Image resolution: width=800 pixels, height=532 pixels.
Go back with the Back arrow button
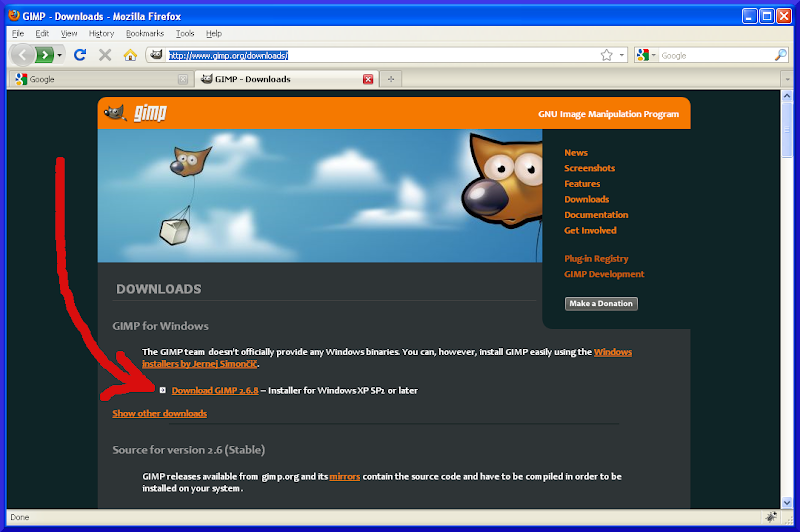pyautogui.click(x=22, y=55)
